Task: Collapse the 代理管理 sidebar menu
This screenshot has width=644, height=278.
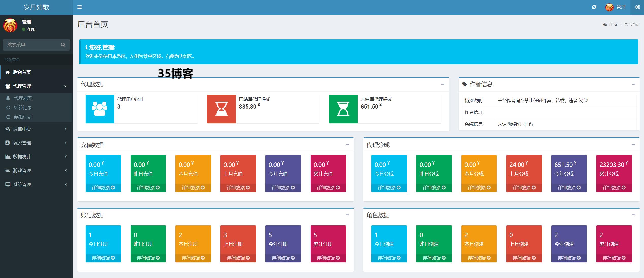Action: pos(36,86)
